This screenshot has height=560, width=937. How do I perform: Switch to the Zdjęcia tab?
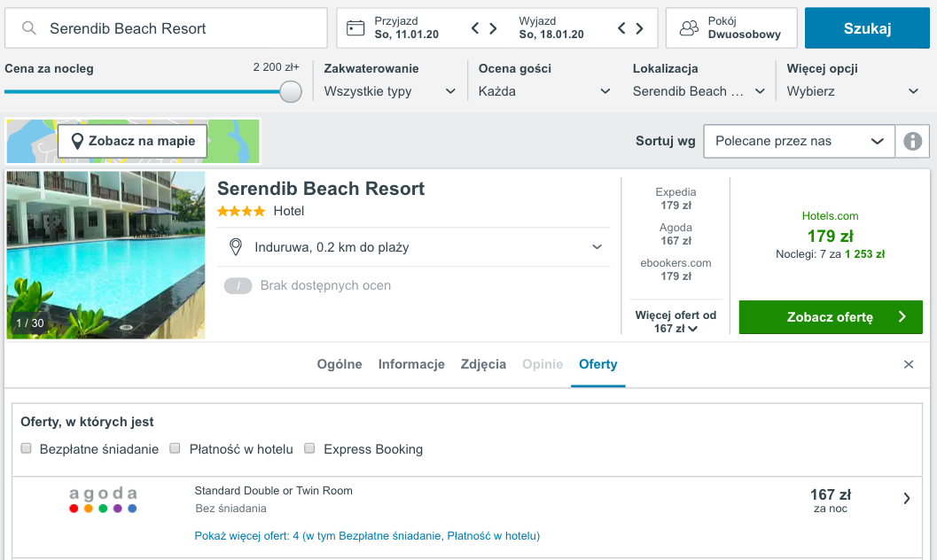pyautogui.click(x=483, y=364)
